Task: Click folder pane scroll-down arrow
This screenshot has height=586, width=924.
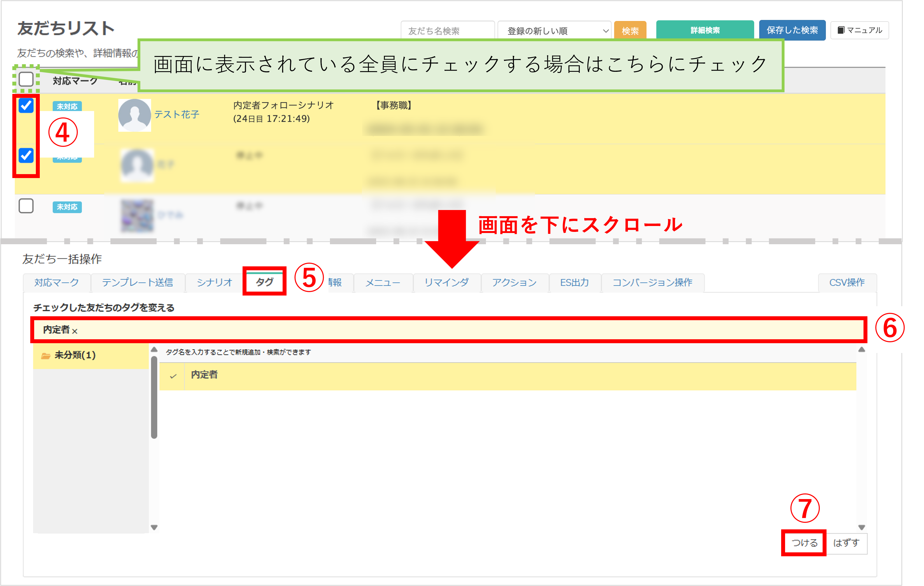Action: click(154, 527)
